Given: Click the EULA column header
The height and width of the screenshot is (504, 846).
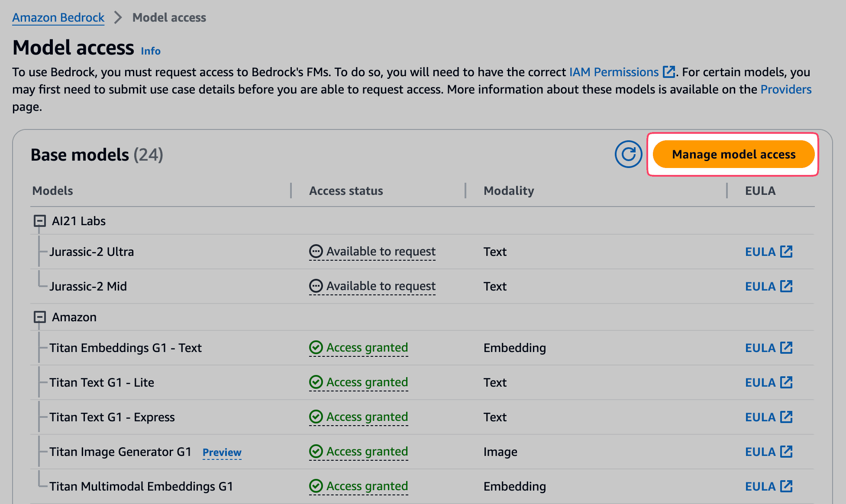Looking at the screenshot, I should click(760, 191).
